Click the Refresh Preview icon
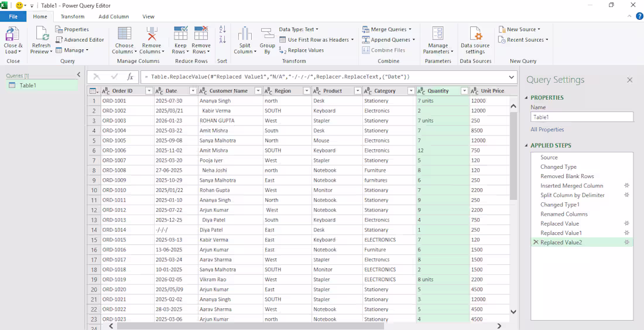This screenshot has width=644, height=330. point(42,33)
